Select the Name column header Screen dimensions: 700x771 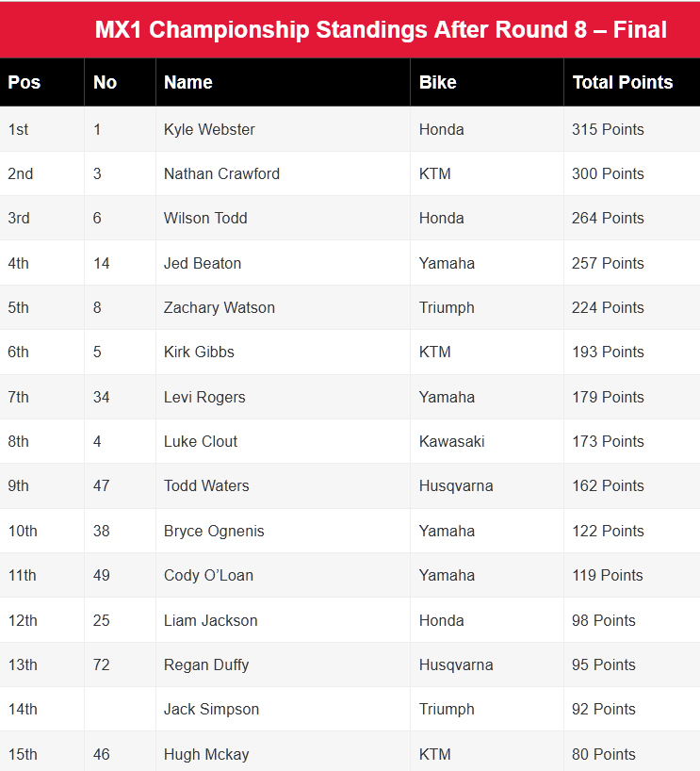(188, 82)
